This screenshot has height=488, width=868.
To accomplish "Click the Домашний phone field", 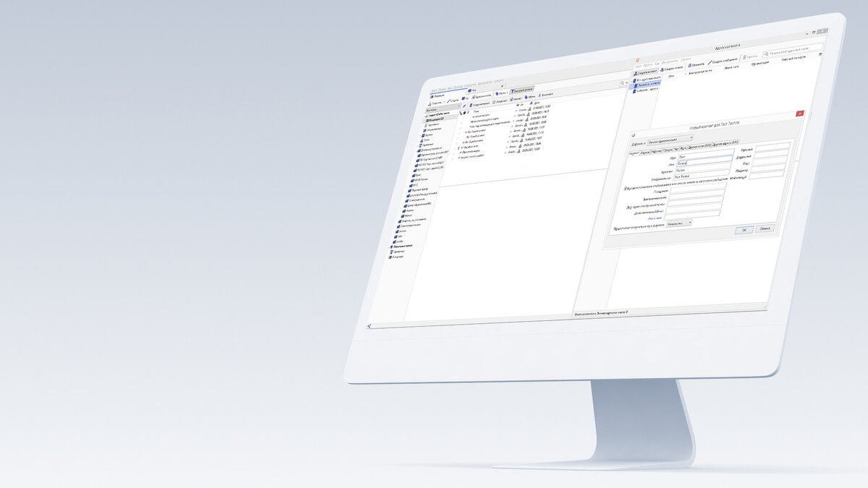I will (x=772, y=154).
